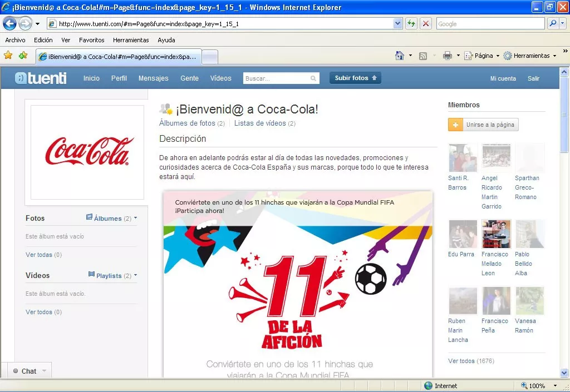
Task: Open Álbumes de fotos (2) link
Action: 192,123
